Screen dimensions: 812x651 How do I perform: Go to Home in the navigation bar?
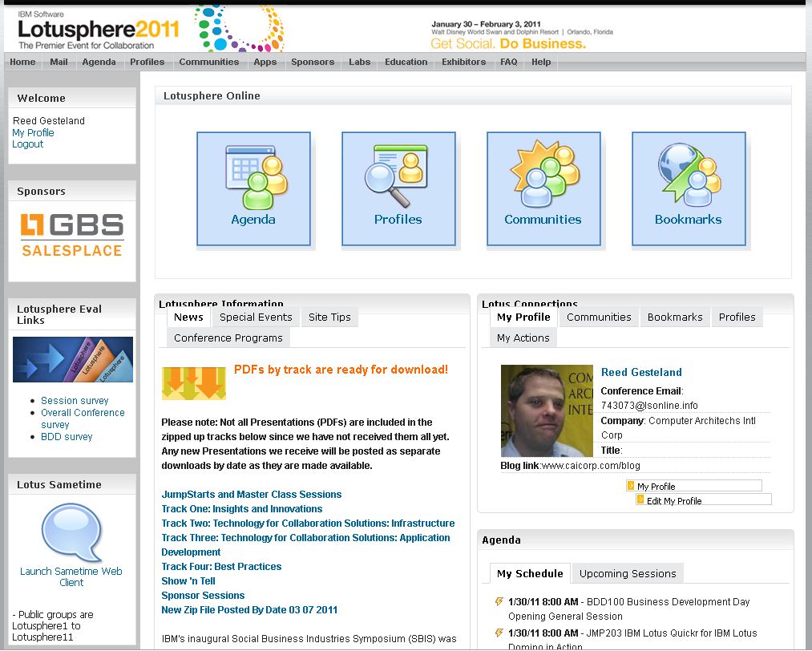(22, 62)
